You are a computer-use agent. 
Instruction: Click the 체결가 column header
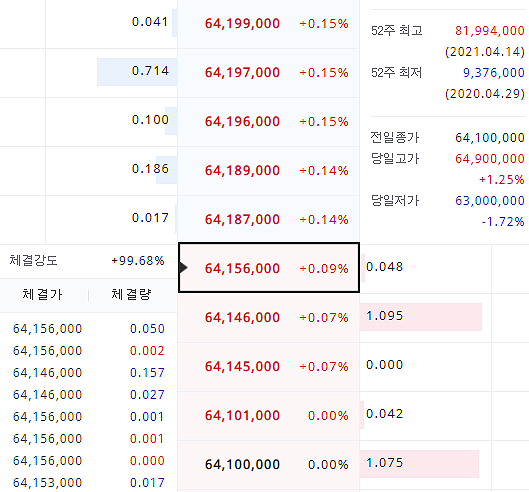[43, 295]
